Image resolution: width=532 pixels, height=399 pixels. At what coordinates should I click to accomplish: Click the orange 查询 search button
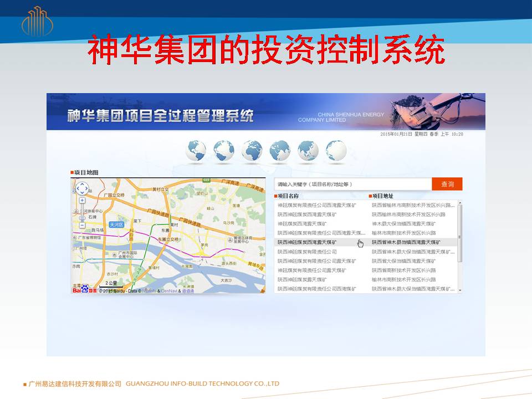(447, 184)
